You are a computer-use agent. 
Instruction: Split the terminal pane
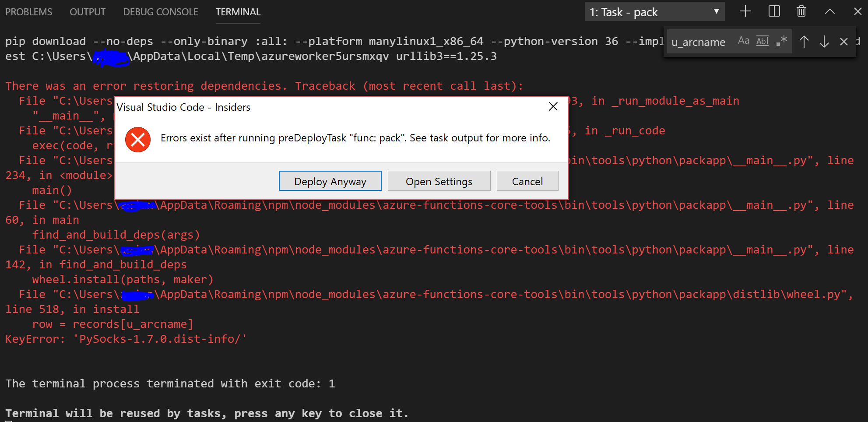tap(773, 11)
